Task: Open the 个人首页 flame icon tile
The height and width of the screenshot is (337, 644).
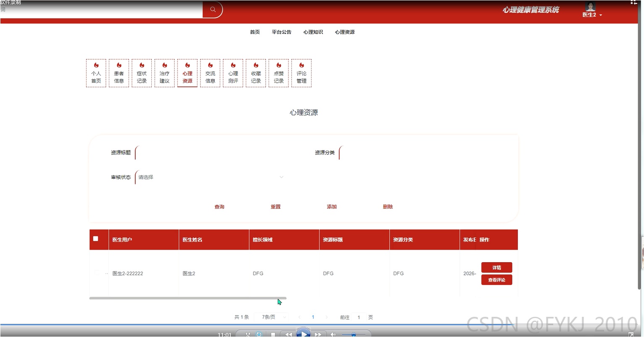Action: click(96, 73)
